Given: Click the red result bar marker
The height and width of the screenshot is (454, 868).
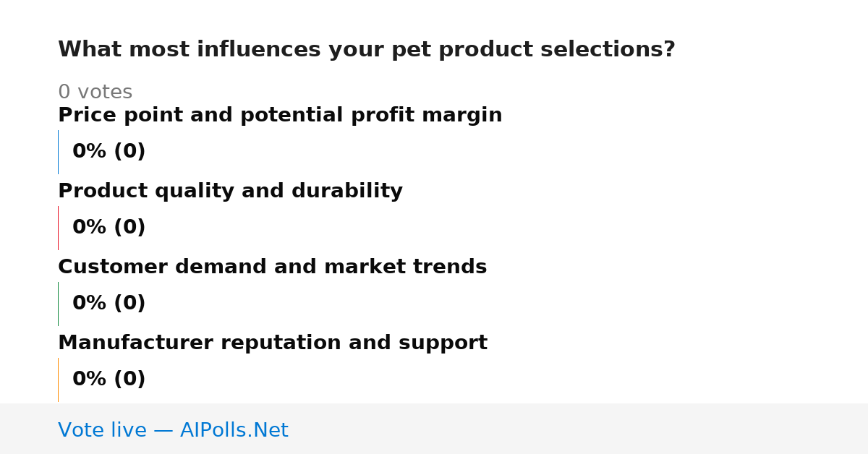Looking at the screenshot, I should pos(58,228).
